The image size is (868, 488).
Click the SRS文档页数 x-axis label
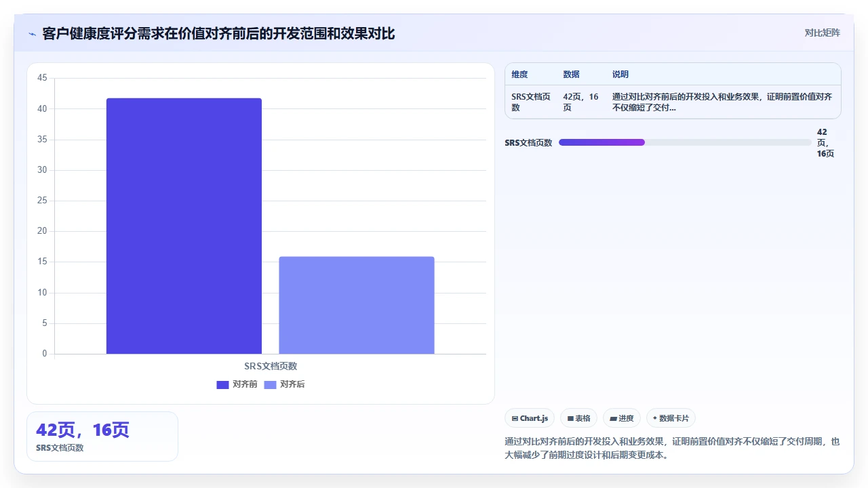[x=271, y=366]
